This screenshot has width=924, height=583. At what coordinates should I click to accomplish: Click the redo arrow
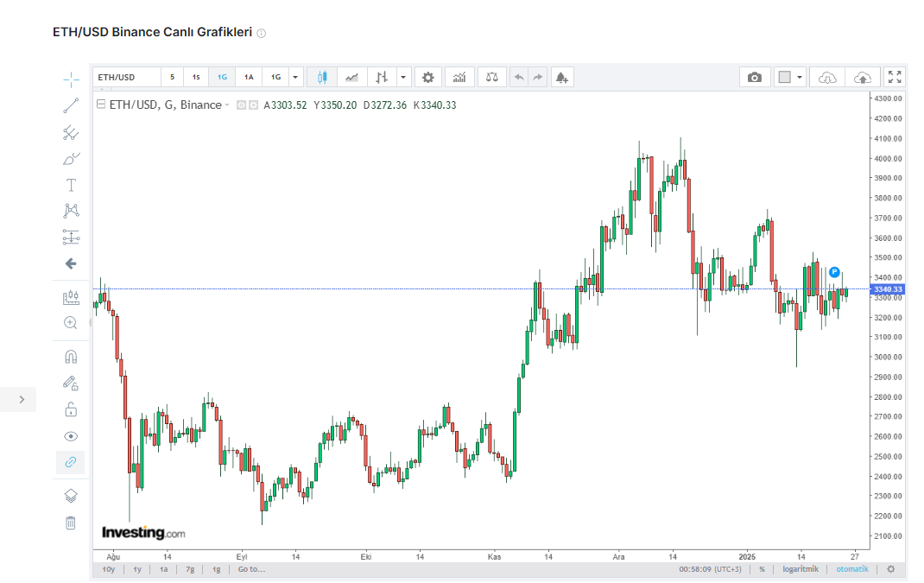[x=538, y=77]
